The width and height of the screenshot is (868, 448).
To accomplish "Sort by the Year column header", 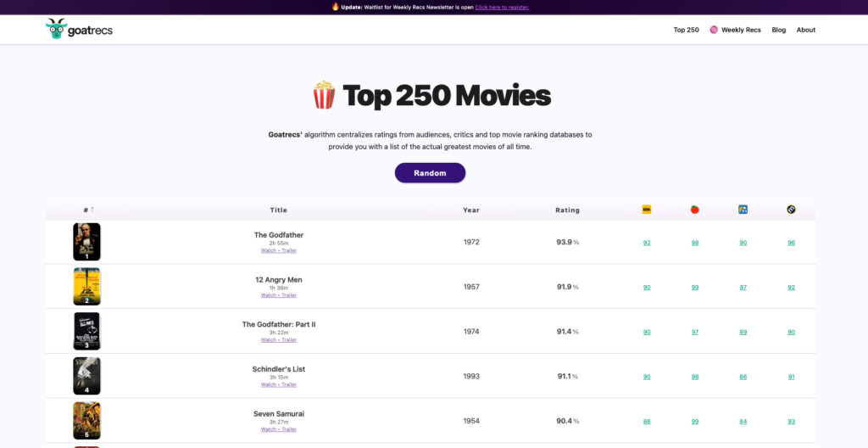I will pyautogui.click(x=471, y=210).
